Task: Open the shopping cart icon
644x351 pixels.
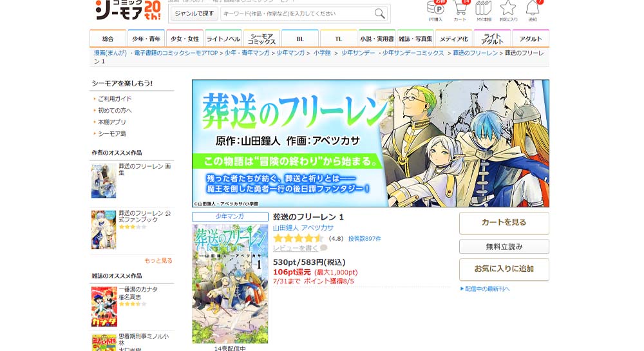Action: [x=460, y=11]
